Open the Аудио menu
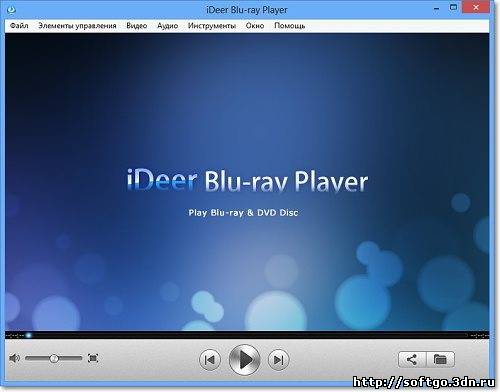 coord(167,26)
